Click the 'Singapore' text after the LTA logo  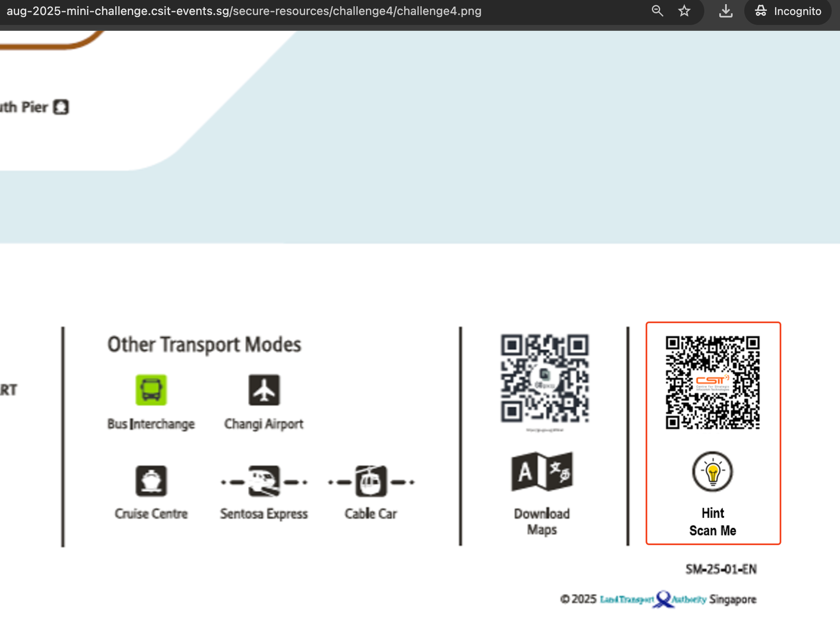click(733, 600)
